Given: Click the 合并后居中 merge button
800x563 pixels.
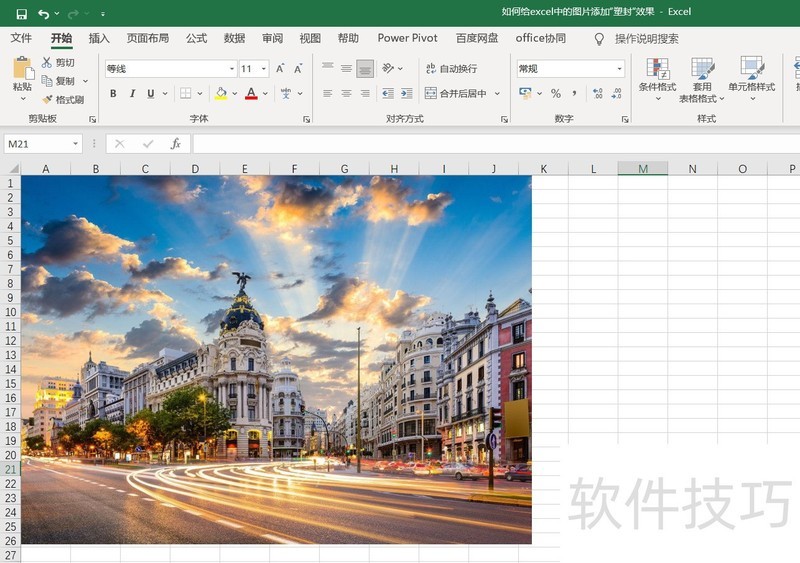Looking at the screenshot, I should click(456, 93).
